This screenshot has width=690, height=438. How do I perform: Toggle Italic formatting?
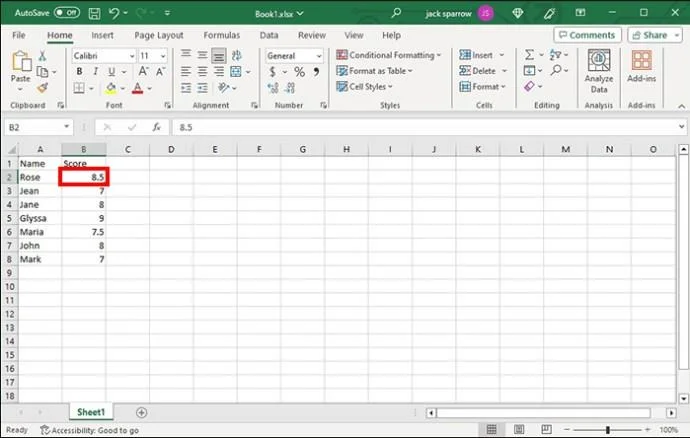point(96,72)
